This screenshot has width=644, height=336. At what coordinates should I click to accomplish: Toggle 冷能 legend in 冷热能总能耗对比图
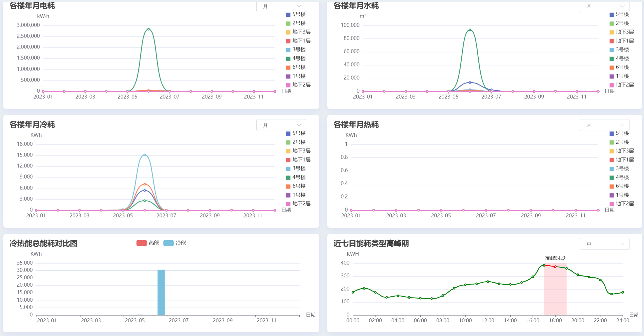click(175, 243)
